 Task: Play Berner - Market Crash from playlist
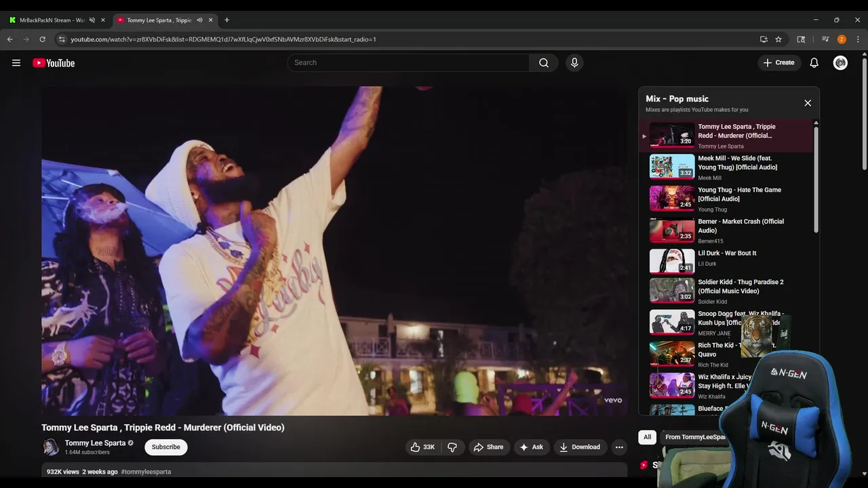tap(726, 230)
